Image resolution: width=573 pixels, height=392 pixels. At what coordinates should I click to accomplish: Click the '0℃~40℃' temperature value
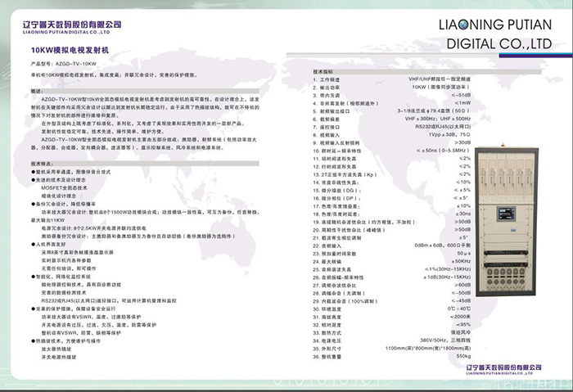pyautogui.click(x=459, y=309)
